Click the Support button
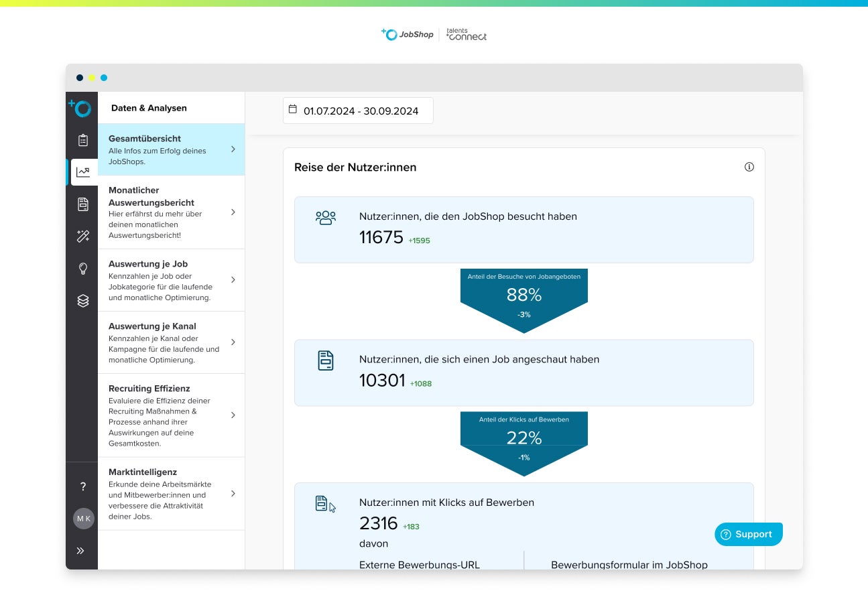Image resolution: width=868 pixels, height=603 pixels. (x=748, y=534)
